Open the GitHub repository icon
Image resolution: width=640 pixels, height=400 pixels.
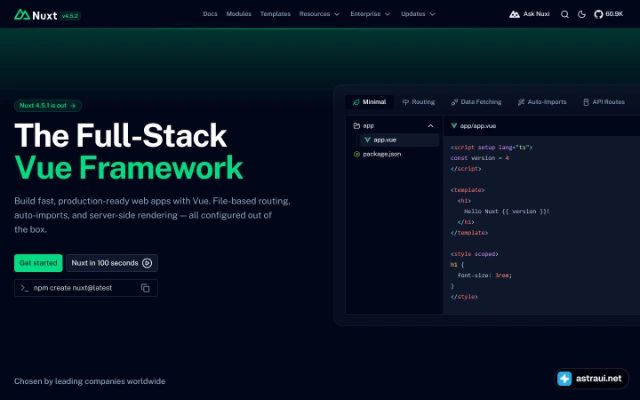coord(598,15)
